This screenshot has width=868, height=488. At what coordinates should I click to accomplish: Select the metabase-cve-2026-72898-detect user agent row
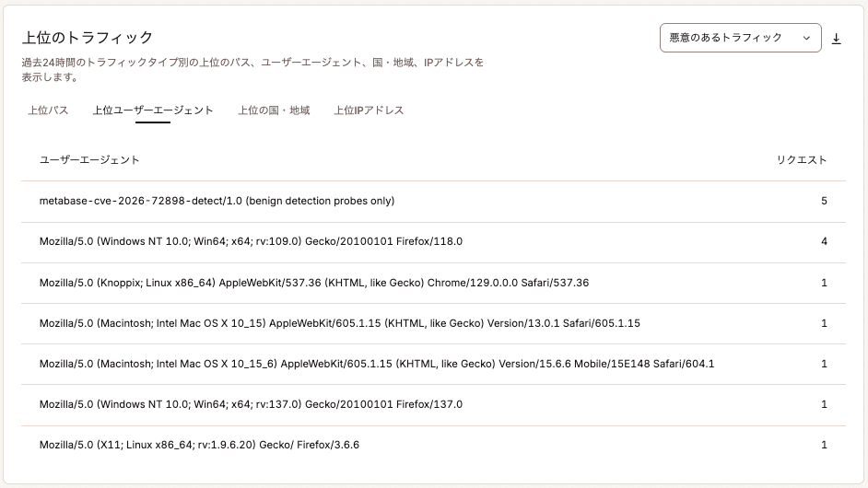pyautogui.click(x=433, y=201)
